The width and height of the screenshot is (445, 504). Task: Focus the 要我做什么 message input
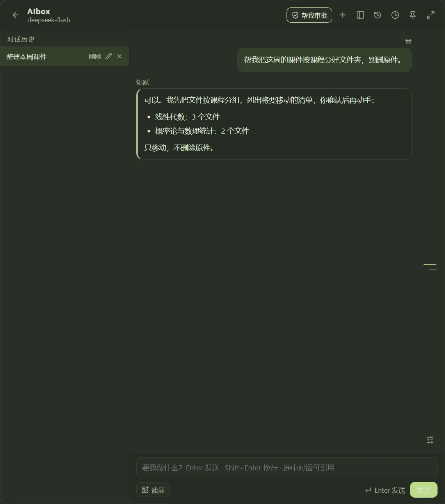click(x=287, y=468)
